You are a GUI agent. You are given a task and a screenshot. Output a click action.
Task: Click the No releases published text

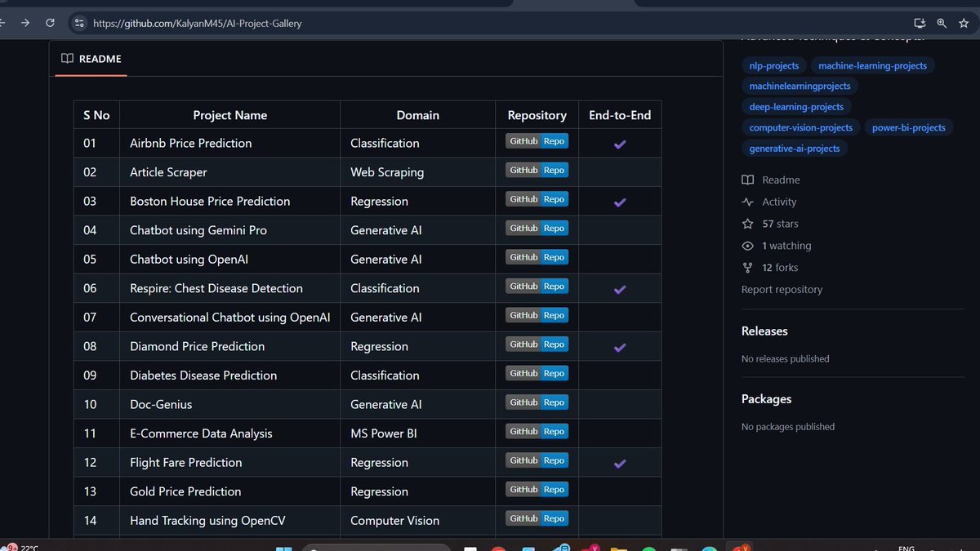click(785, 358)
